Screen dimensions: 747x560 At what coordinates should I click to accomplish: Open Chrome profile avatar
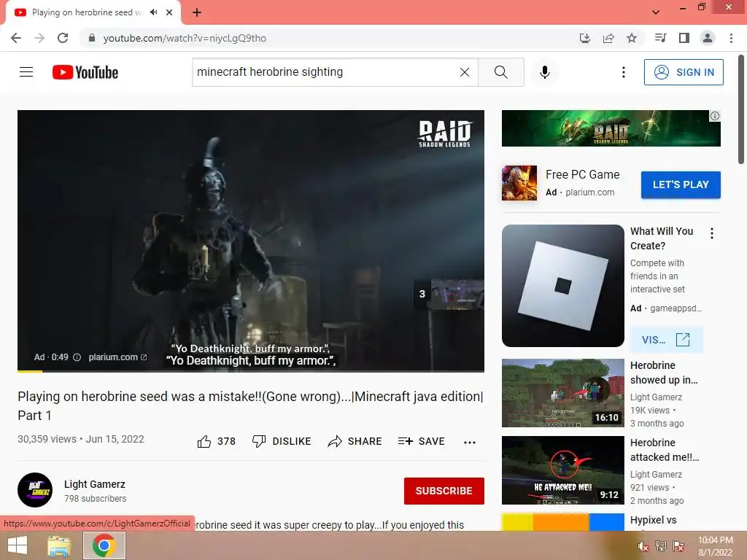(x=708, y=38)
